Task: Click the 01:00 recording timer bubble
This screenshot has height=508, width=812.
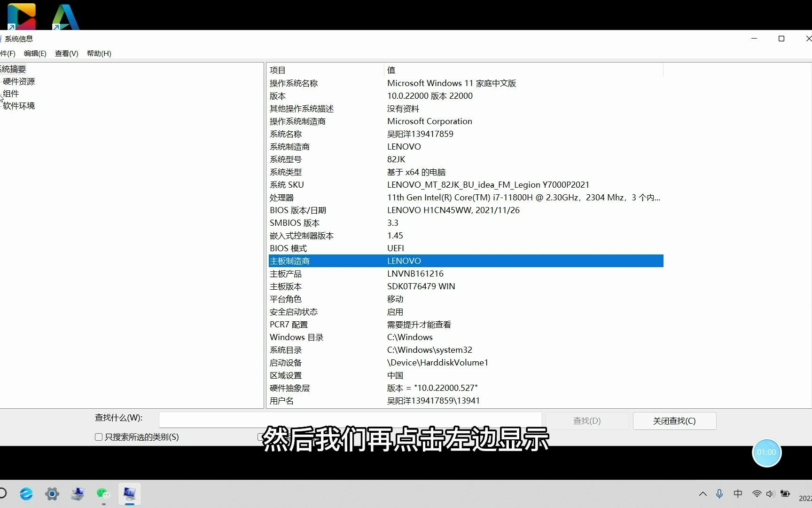Action: [x=766, y=452]
